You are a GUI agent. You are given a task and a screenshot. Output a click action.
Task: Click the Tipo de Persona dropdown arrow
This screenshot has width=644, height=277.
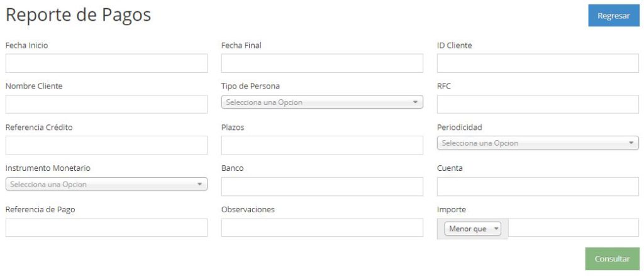tap(415, 102)
